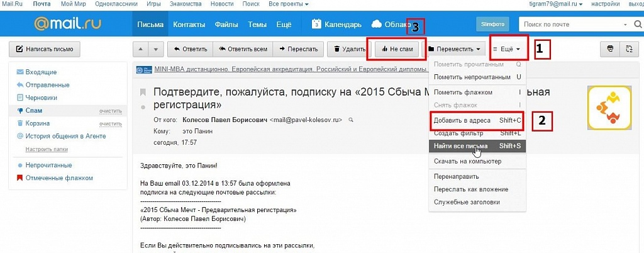
Task: Open Календарь
Action: pos(337,25)
